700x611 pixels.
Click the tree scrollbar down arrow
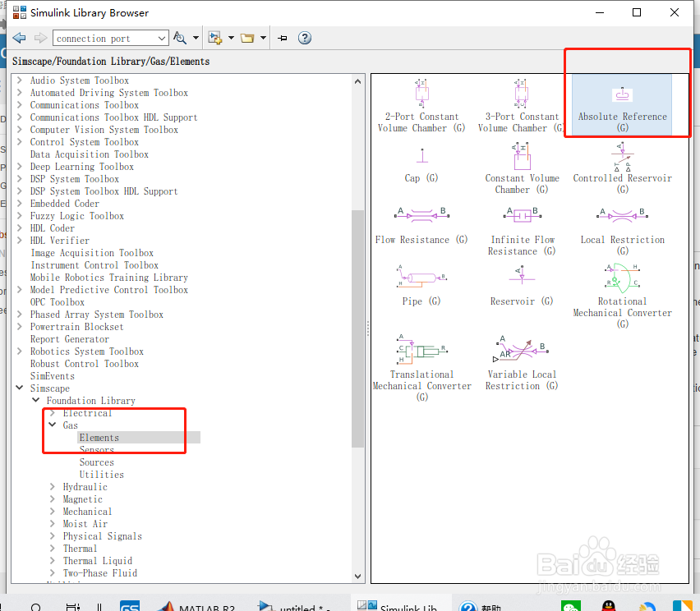pos(357,577)
